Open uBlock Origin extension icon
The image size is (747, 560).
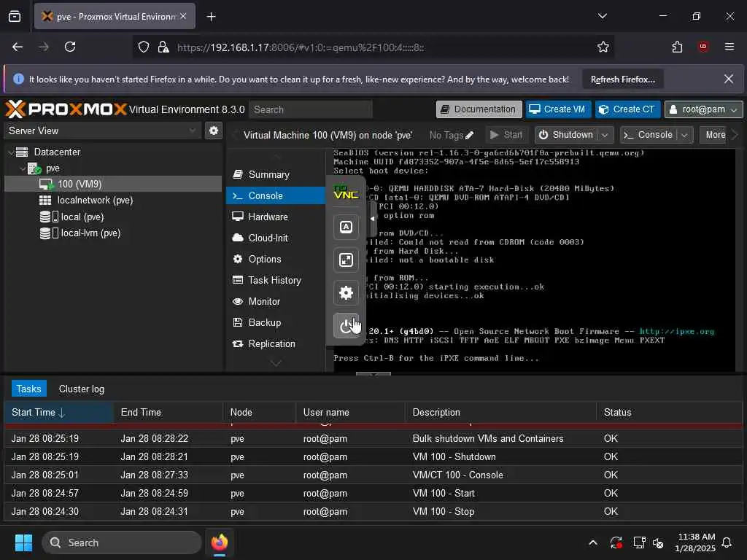click(703, 47)
